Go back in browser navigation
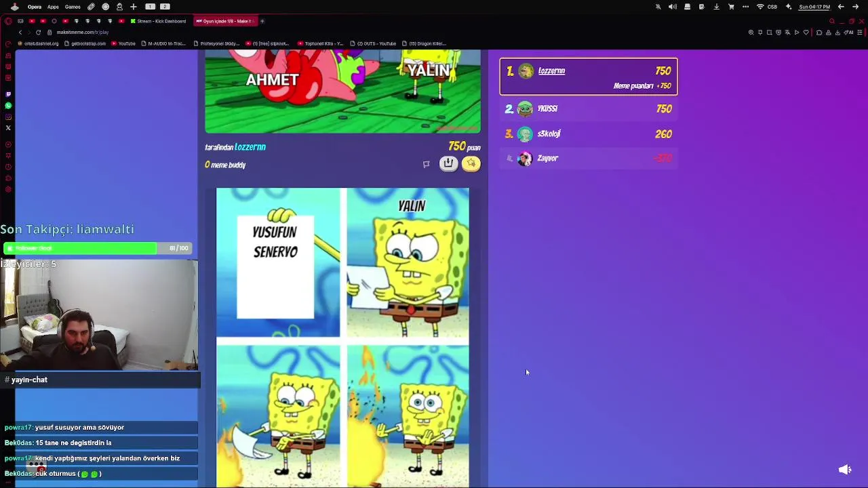 coord(20,32)
